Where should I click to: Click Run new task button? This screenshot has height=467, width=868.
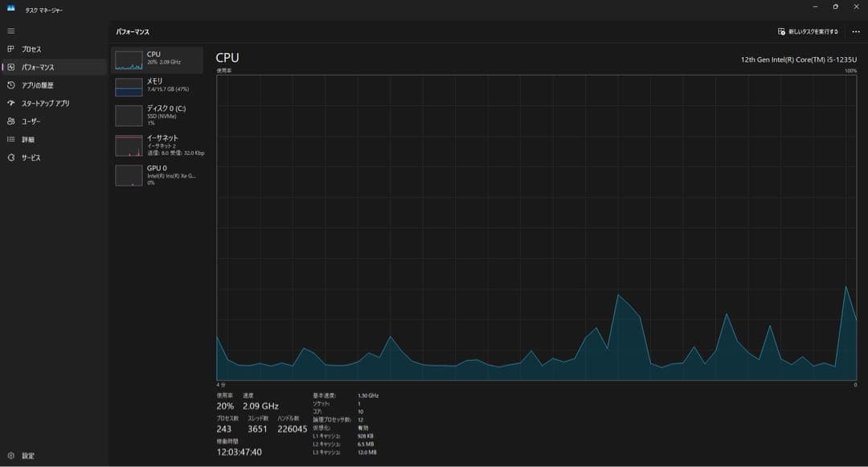[808, 32]
